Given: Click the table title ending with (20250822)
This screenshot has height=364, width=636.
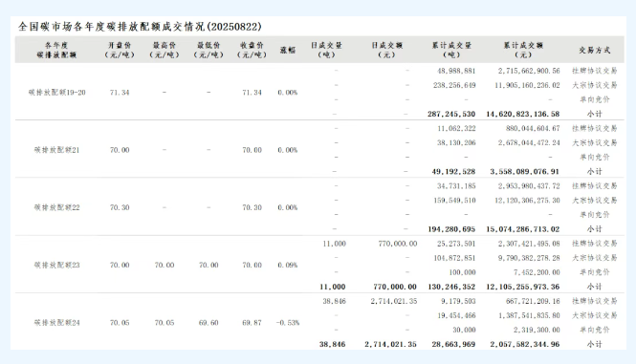Looking at the screenshot, I should (140, 27).
